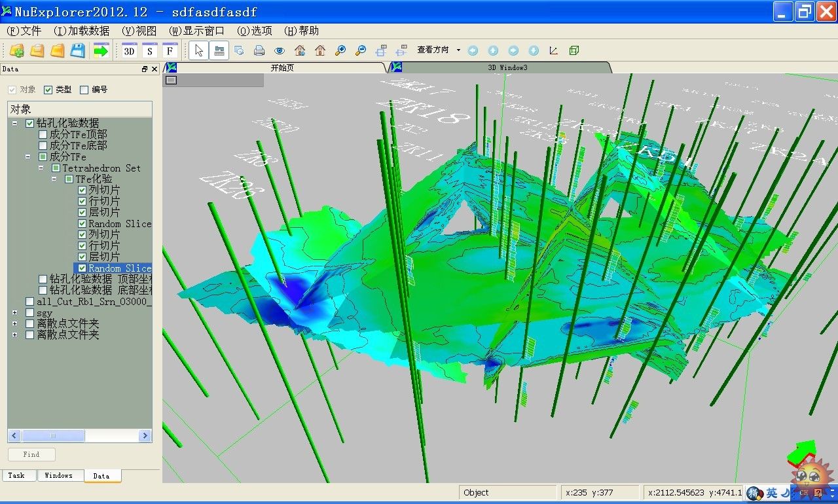Select the 钻孔化验数据 顶部坐标 tree row
838x504 pixels.
point(101,279)
